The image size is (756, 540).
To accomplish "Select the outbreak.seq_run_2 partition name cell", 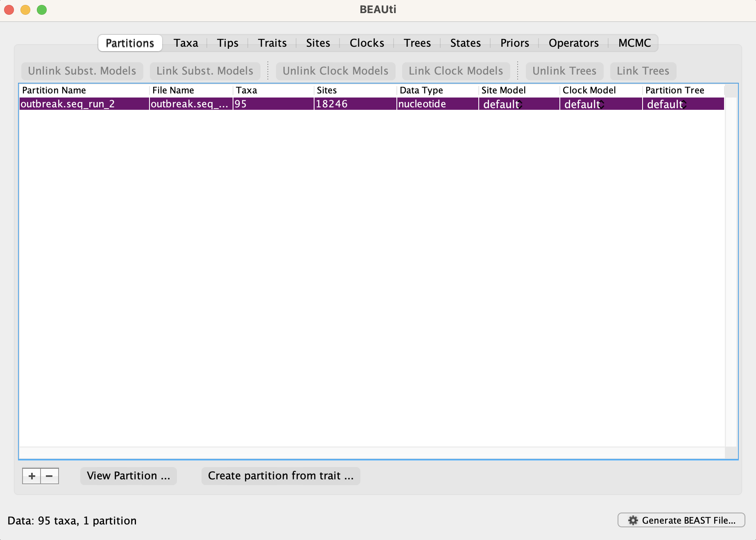I will pos(84,104).
